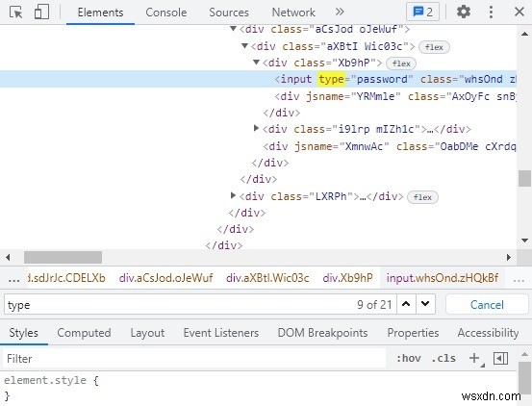Close the DevTools panel
This screenshot has height=406, width=532.
coord(519,13)
